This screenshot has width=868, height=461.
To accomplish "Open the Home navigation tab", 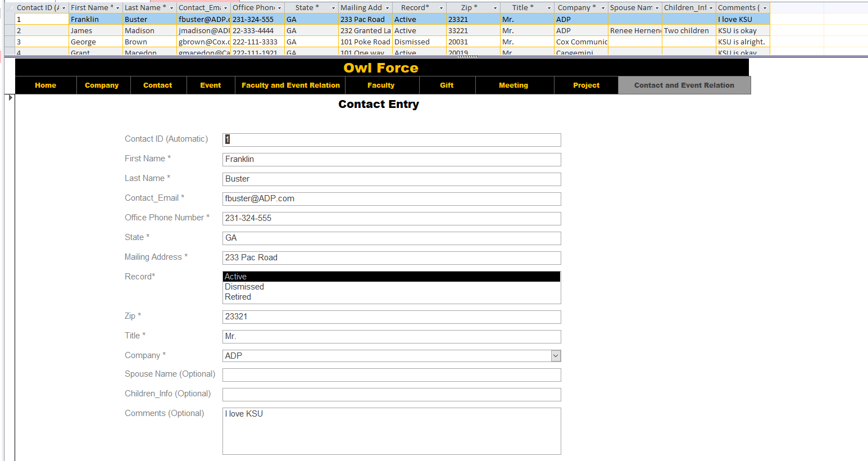I will click(x=46, y=85).
